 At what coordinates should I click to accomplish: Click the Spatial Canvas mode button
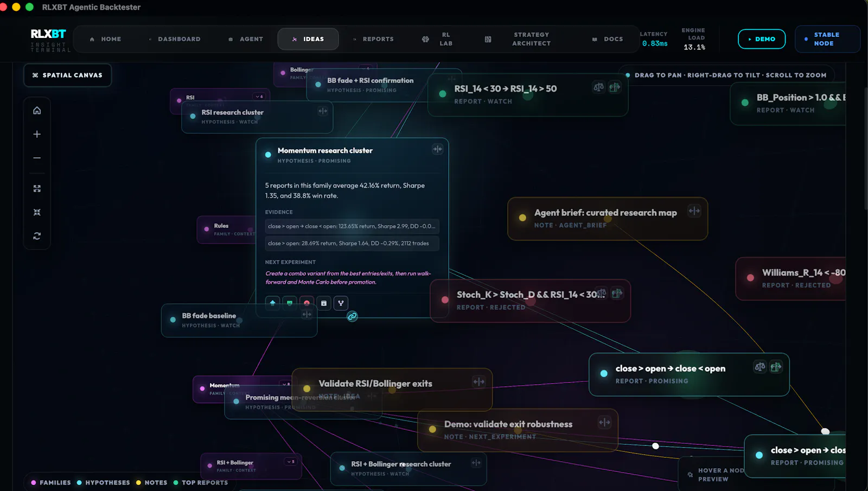(x=67, y=75)
